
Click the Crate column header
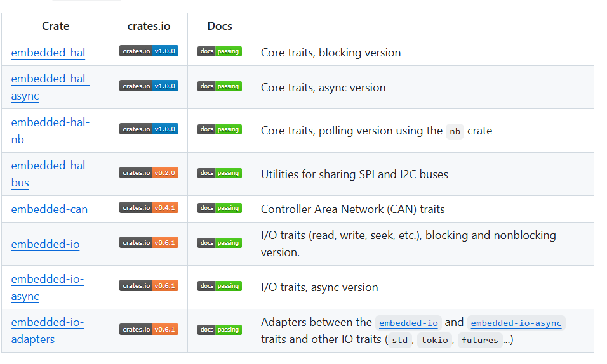(56, 26)
